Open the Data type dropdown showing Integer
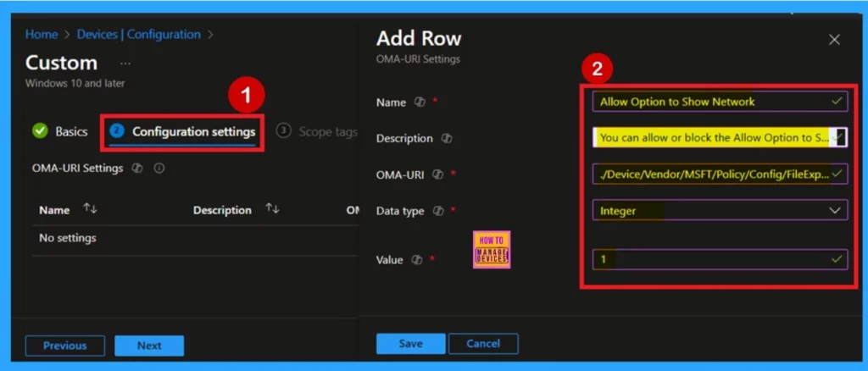868x371 pixels. tap(720, 210)
